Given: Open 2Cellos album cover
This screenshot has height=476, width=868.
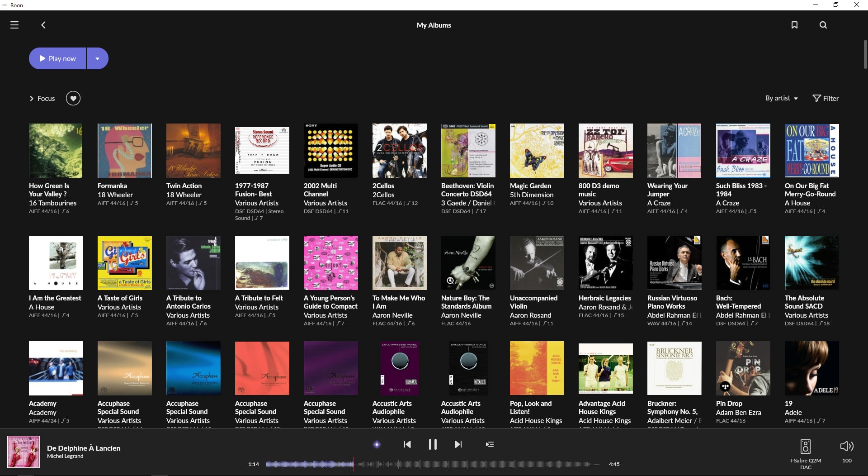Looking at the screenshot, I should coord(400,151).
